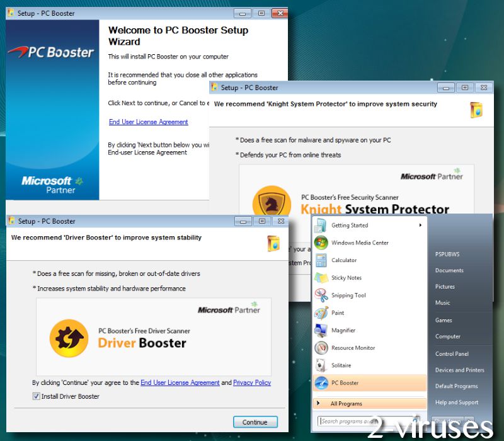
Task: Toggle the Install Driver Booster checkbox
Action: [x=37, y=396]
